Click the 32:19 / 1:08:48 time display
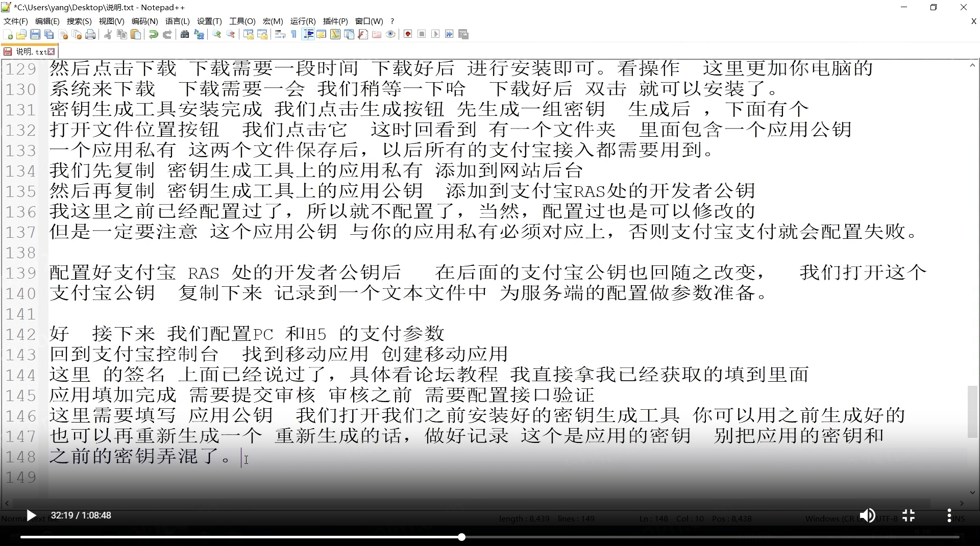This screenshot has height=546, width=980. (81, 515)
